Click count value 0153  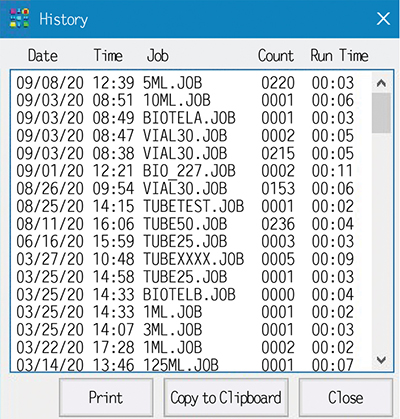278,189
